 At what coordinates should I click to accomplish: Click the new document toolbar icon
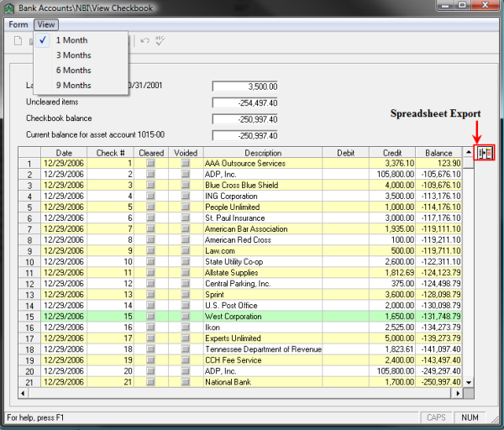(16, 40)
